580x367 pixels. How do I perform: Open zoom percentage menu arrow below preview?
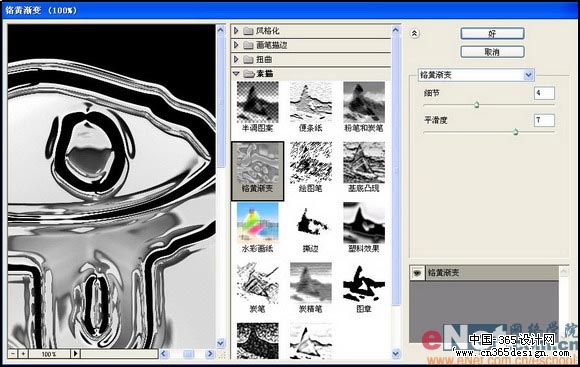tap(75, 354)
